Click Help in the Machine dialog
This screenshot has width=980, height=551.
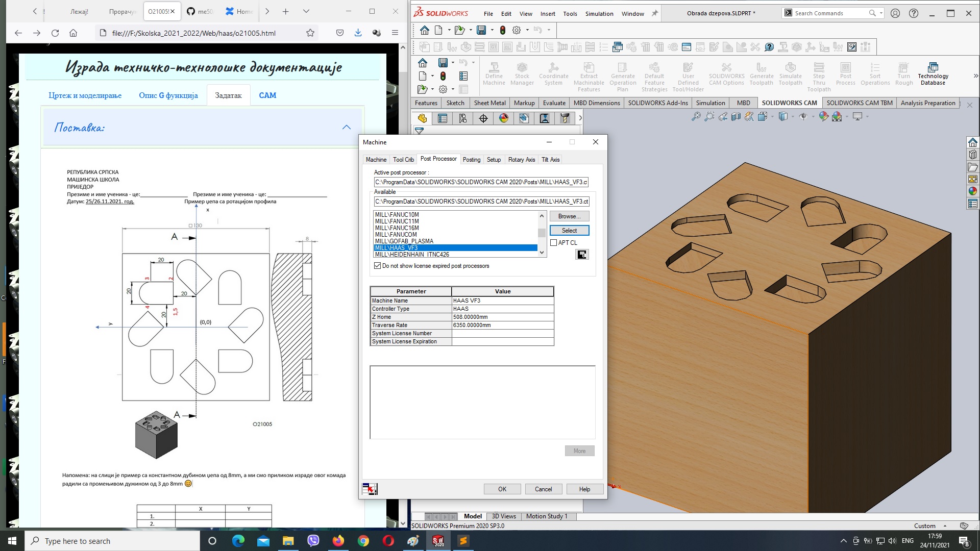(x=584, y=489)
